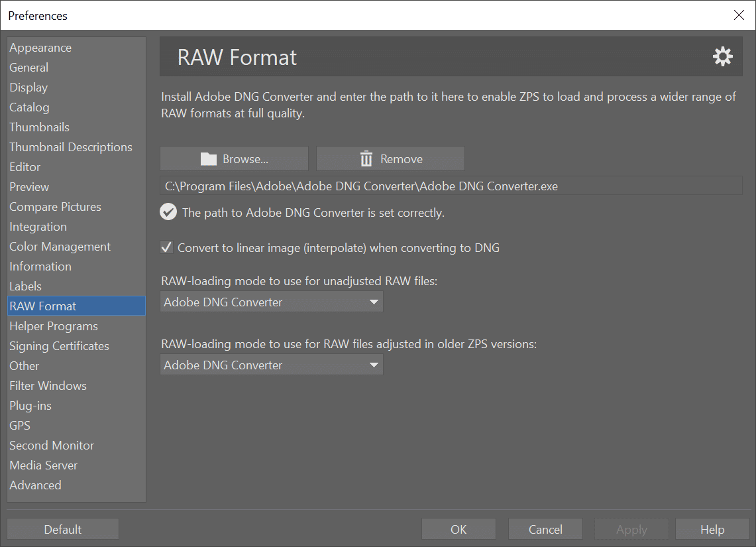Select RAW Format in the sidebar
The height and width of the screenshot is (547, 756).
coord(76,306)
